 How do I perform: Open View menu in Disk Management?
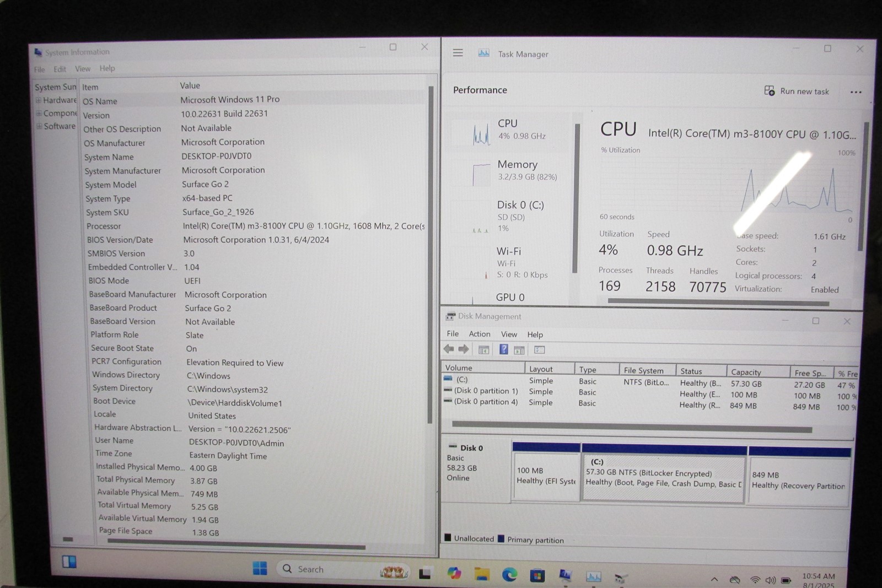(509, 335)
